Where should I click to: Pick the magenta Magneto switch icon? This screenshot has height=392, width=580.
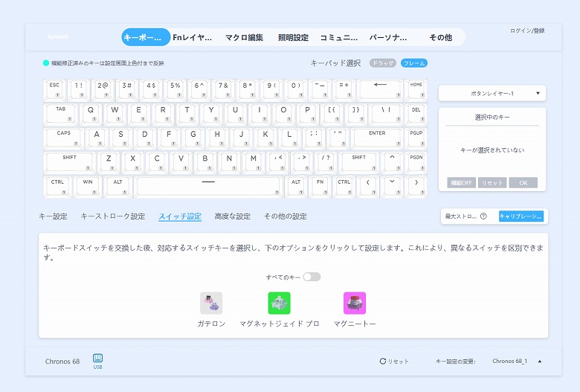(355, 303)
